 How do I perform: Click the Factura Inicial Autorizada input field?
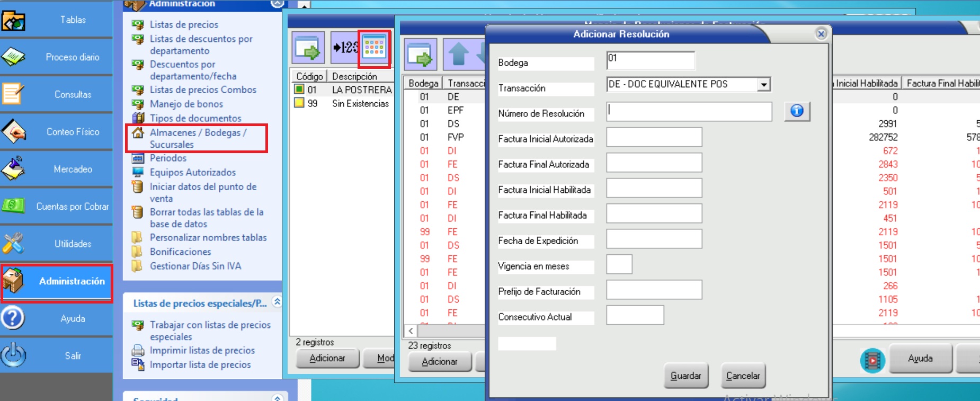click(654, 137)
